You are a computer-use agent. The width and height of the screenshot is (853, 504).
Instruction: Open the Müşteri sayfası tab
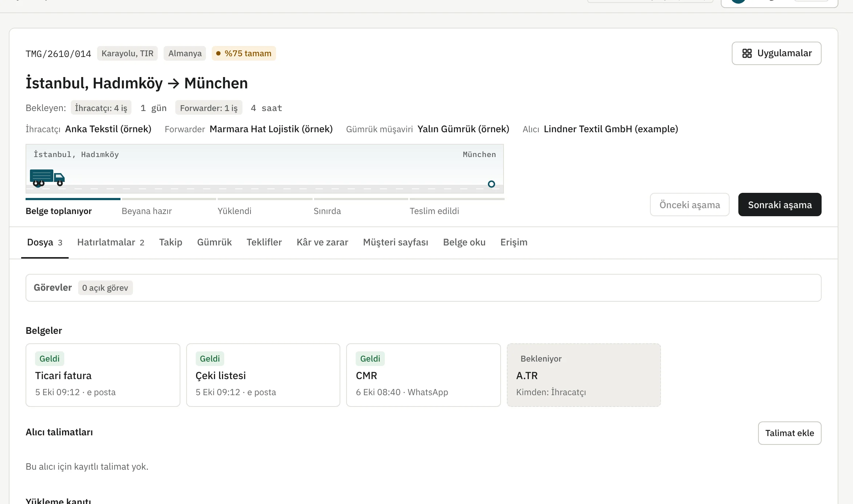395,243
